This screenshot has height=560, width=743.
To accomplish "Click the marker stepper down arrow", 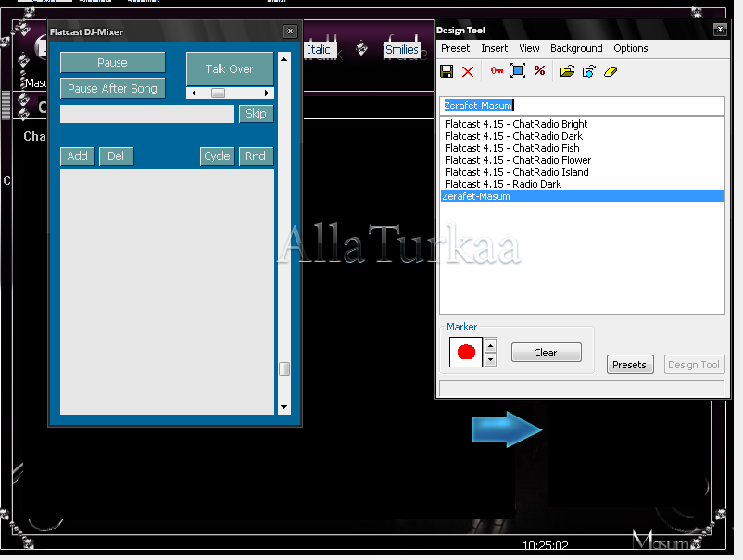I will (491, 360).
